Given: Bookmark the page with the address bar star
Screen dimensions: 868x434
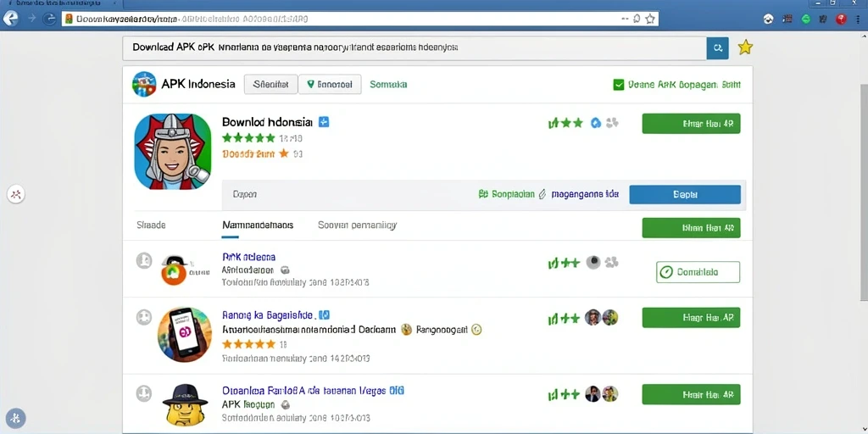Looking at the screenshot, I should click(650, 19).
